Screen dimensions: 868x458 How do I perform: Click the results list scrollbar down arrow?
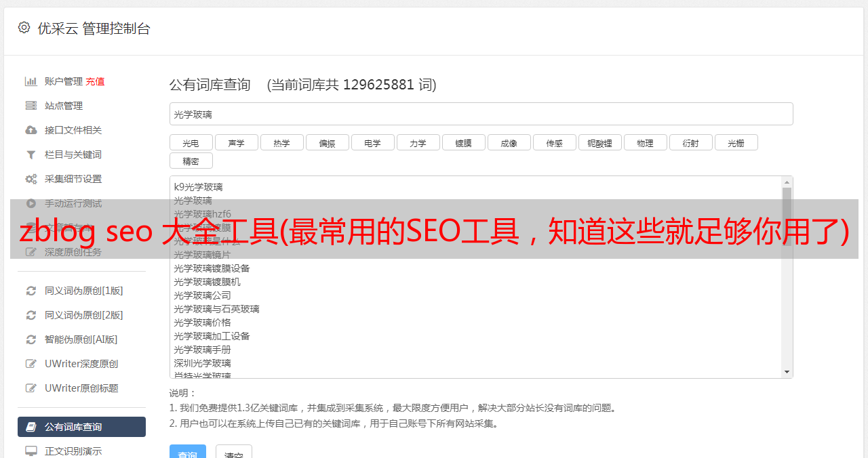787,372
